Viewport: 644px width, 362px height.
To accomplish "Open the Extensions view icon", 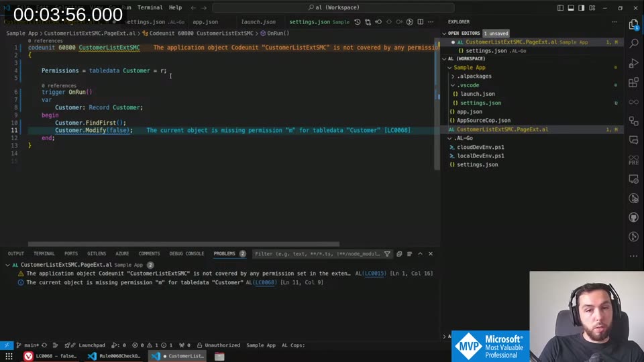I will (x=634, y=82).
